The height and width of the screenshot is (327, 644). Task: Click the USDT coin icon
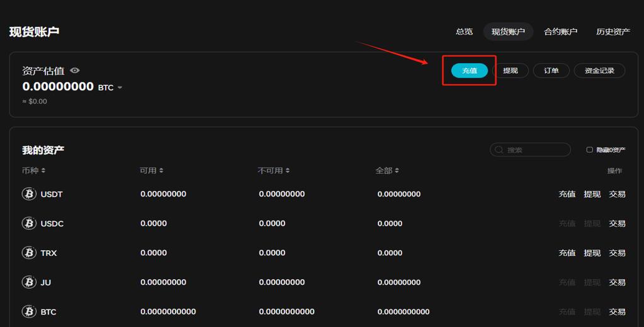click(x=29, y=194)
